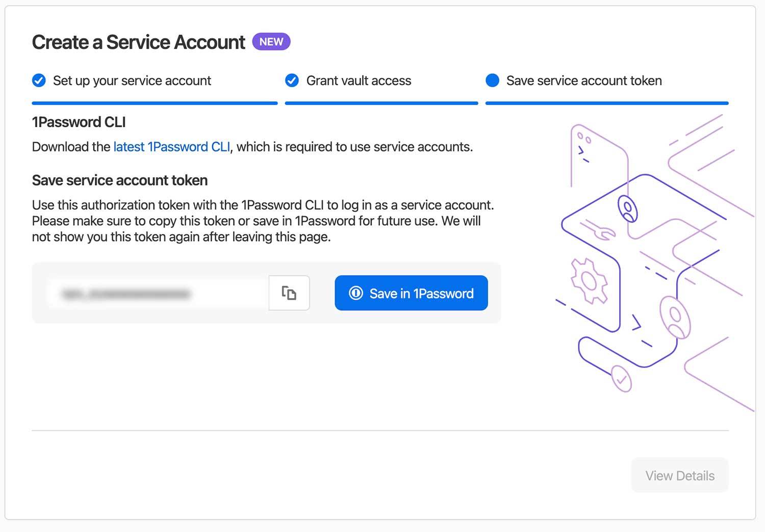Click progress bar under Grant vault access

point(381,103)
